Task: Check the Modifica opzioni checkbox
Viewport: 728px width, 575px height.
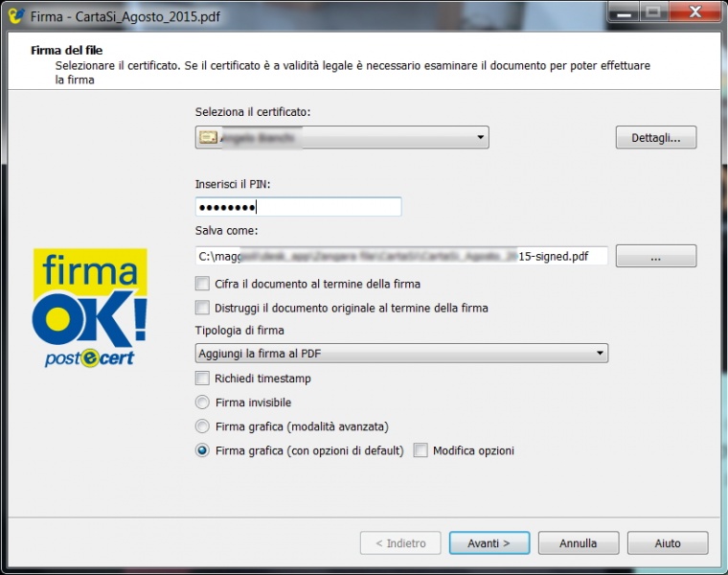Action: pos(421,450)
